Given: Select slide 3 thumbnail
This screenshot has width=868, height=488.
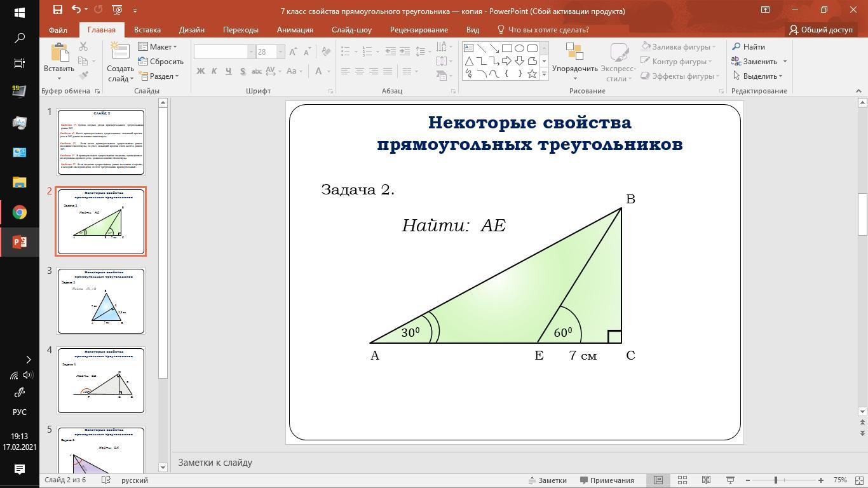Looking at the screenshot, I should (x=101, y=301).
